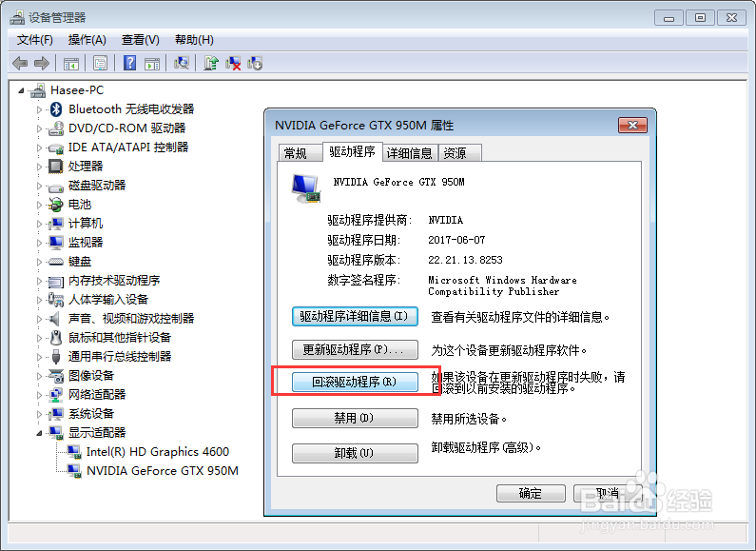Expand the 系统设备 node
Viewport: 756px width, 551px height.
[x=40, y=414]
